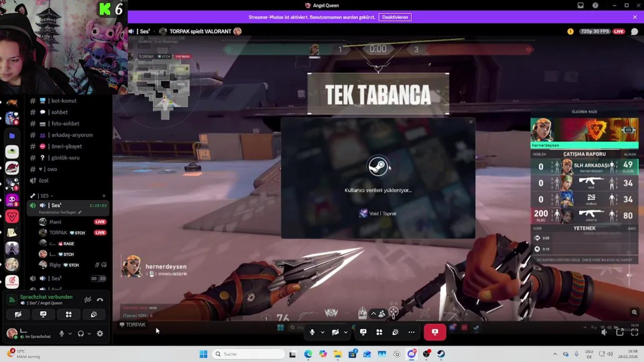Open the Alpine server icon in the sidebar
Image resolution: width=644 pixels, height=362 pixels.
[12, 168]
